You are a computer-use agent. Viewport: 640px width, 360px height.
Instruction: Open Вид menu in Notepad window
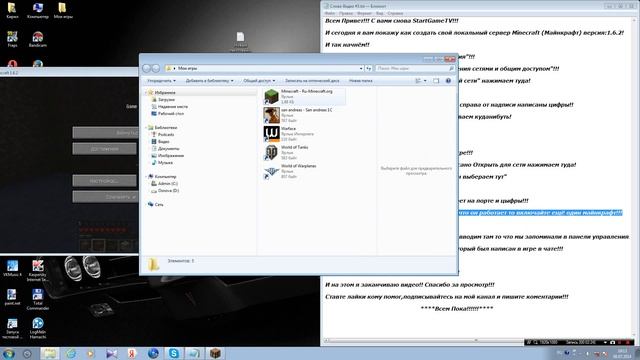click(x=380, y=13)
